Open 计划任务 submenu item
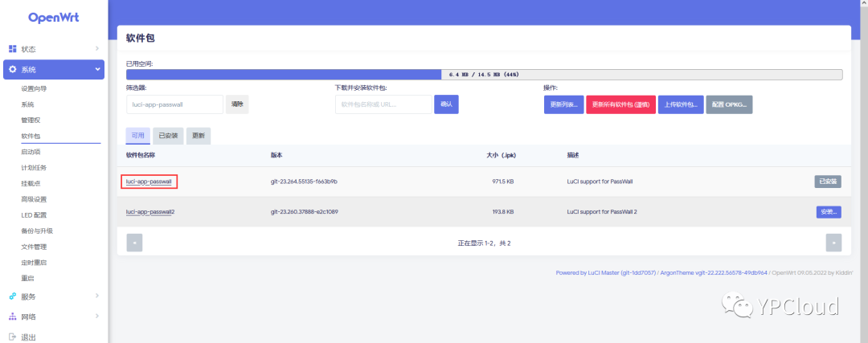Screen dimensions: 868x343 point(34,168)
